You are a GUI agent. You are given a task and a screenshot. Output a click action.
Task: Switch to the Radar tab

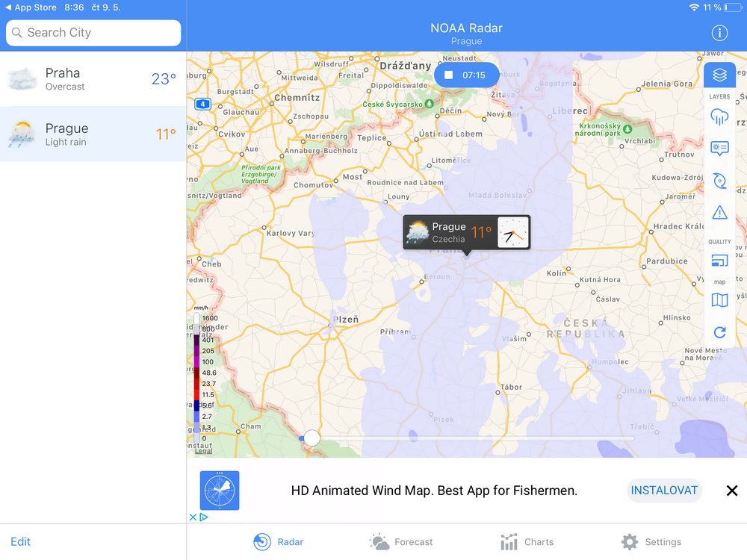point(278,542)
